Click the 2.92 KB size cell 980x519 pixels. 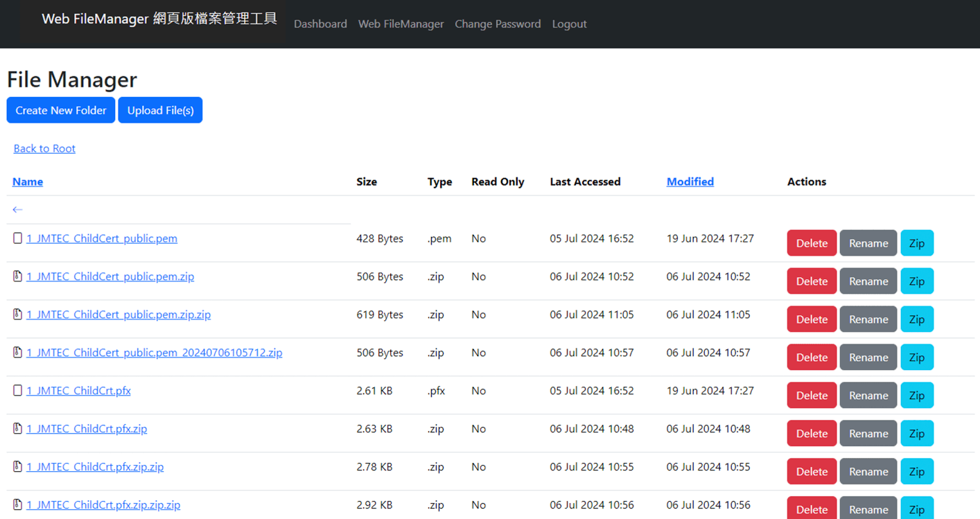tap(374, 505)
